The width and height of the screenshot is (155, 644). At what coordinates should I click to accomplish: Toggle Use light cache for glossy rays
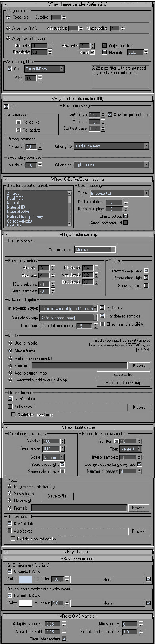click(139, 464)
